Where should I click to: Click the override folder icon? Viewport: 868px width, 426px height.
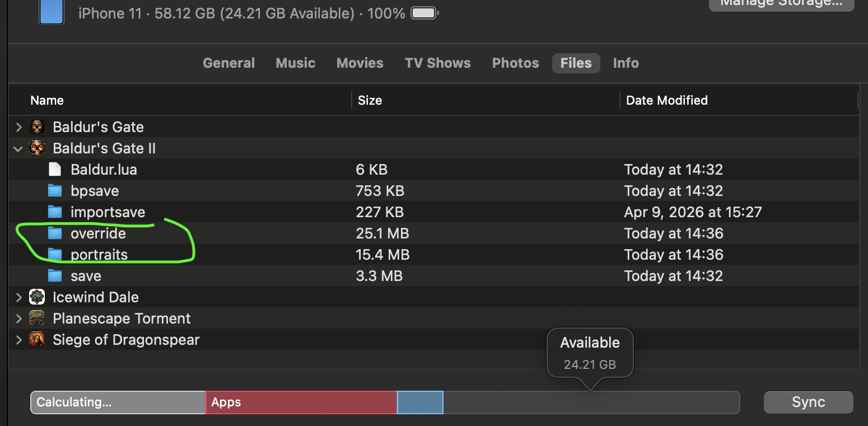tap(54, 233)
